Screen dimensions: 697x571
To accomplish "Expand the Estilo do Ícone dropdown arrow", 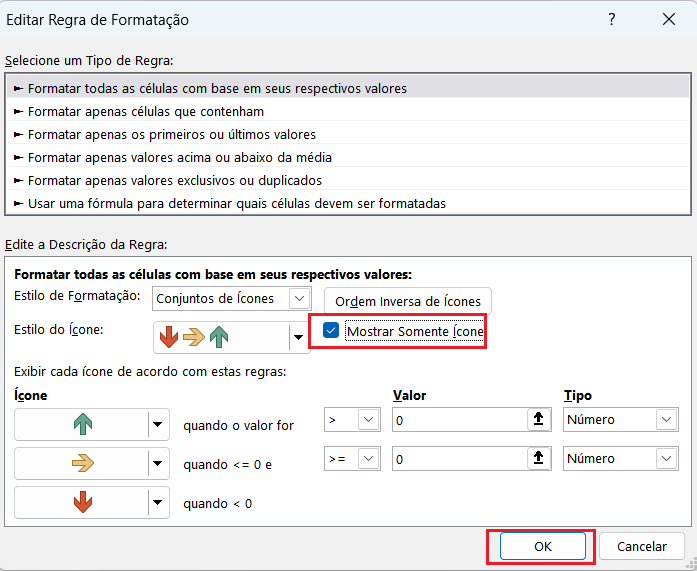I will (x=299, y=338).
